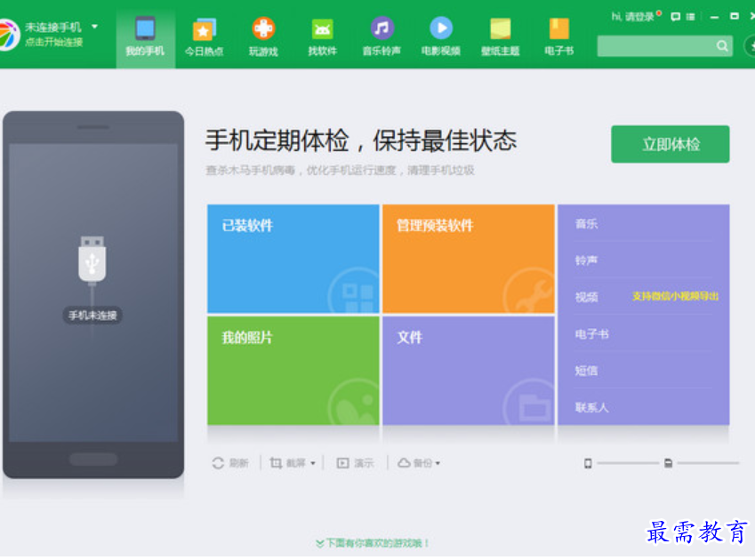The width and height of the screenshot is (755, 560).
Task: Click the SD card icon
Action: [x=669, y=463]
